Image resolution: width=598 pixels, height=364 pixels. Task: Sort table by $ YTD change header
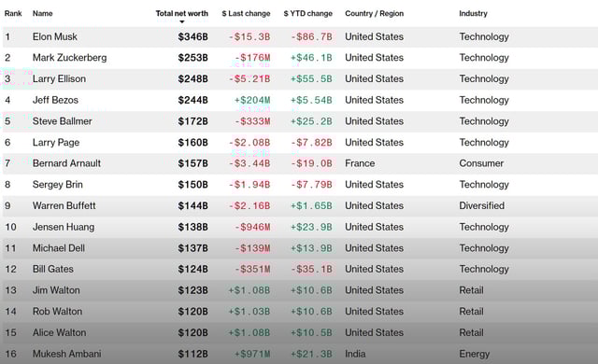pyautogui.click(x=307, y=13)
